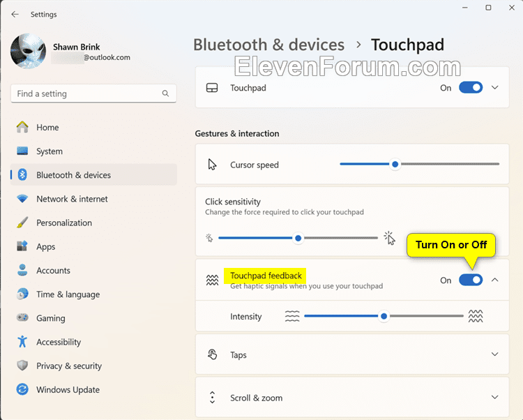Turn off the Touchpad toggle
The image size is (523, 420).
click(471, 88)
